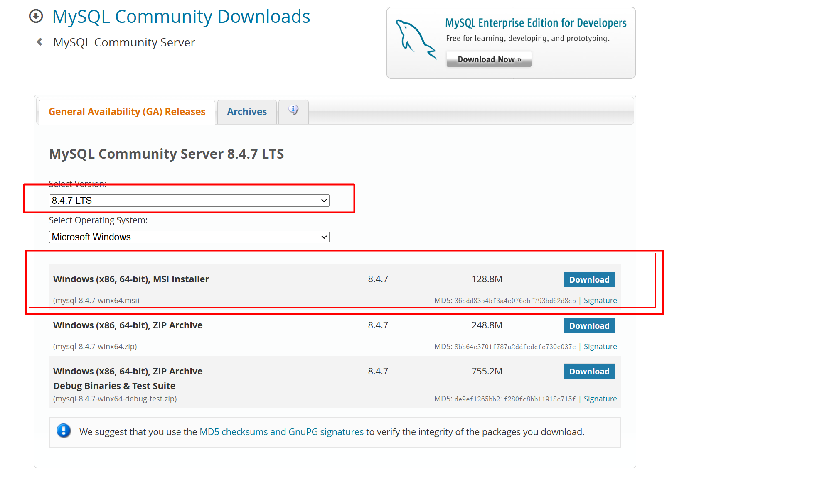Open the info bubble icon tab

[293, 110]
